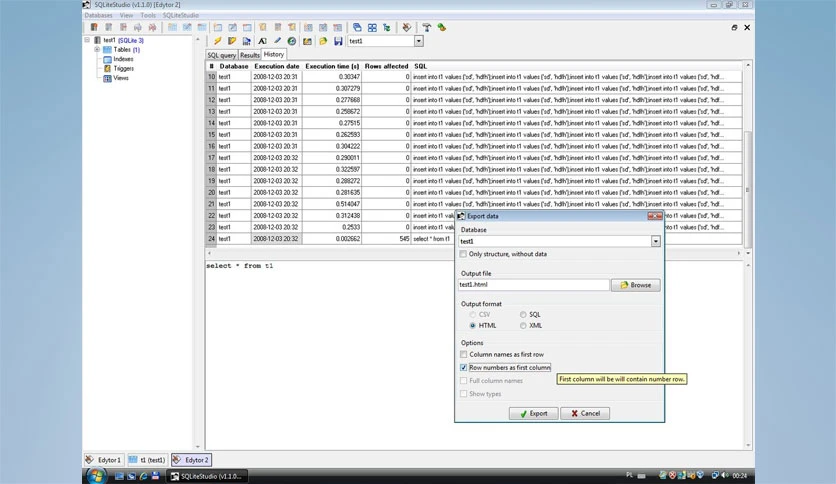Click the history table's vertical scrollbar thumb
Image resolution: width=836 pixels, height=484 pixels.
747,189
